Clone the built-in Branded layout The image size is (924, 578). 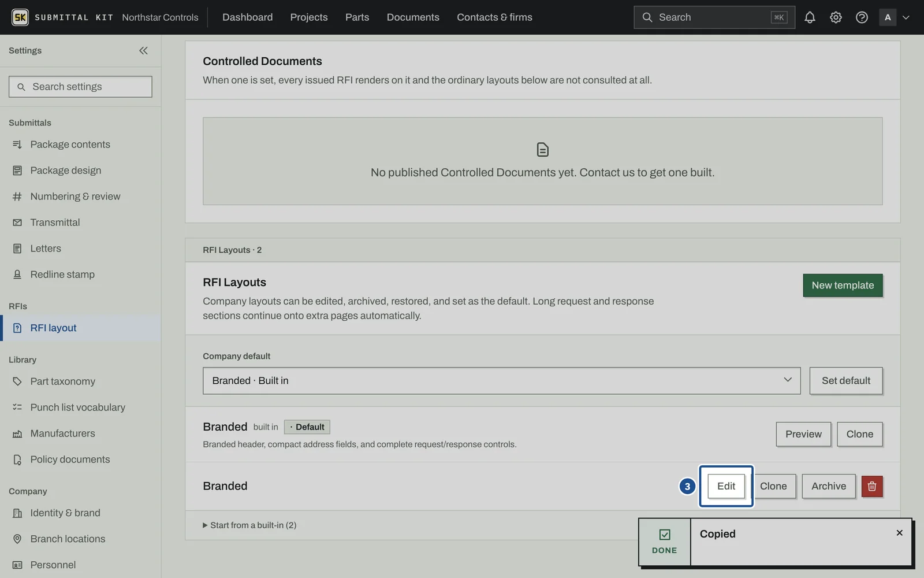pyautogui.click(x=859, y=434)
